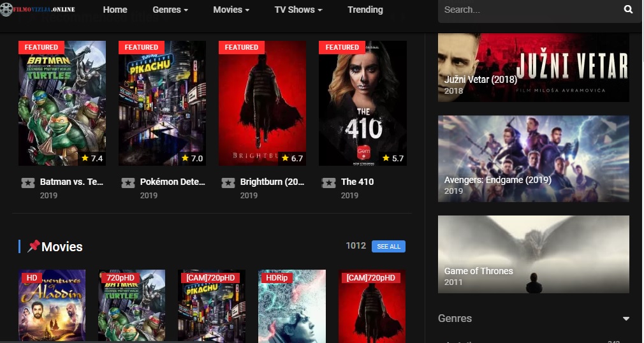The image size is (644, 343).
Task: Open the Genres dropdown in navigation bar
Action: (170, 10)
